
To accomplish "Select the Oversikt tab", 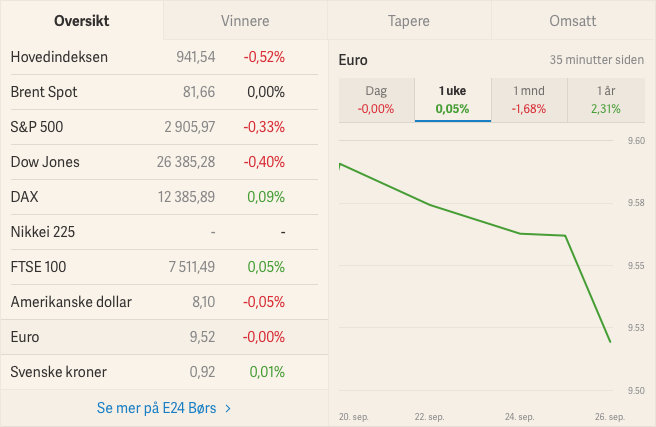I will (x=82, y=20).
